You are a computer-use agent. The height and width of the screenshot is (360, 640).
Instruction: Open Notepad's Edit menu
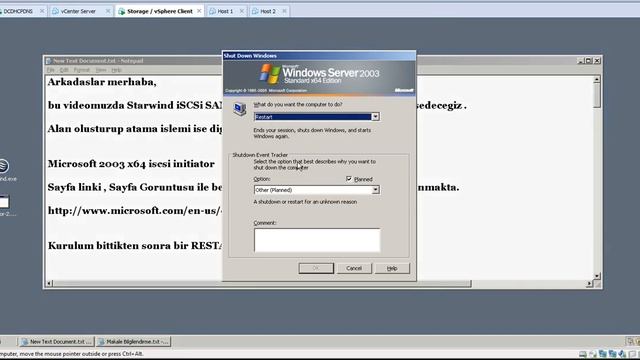click(x=64, y=70)
